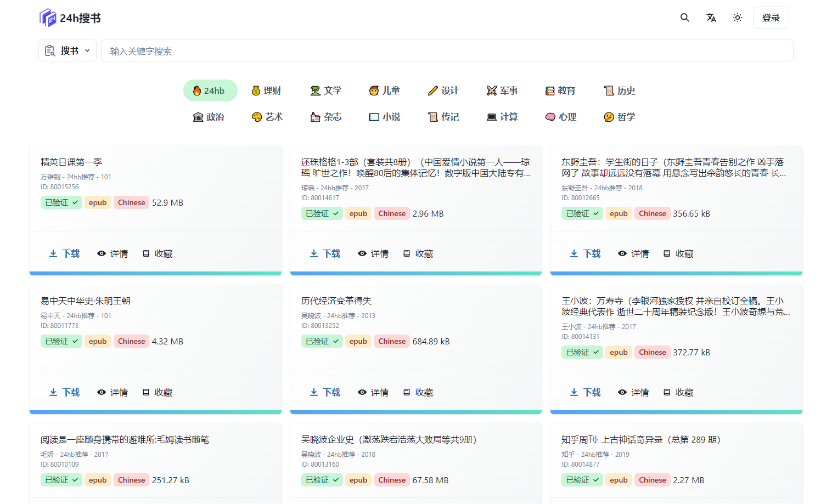Screen dimensions: 832x504
Task: Open title 吴晓波企业史
Action: [x=389, y=439]
